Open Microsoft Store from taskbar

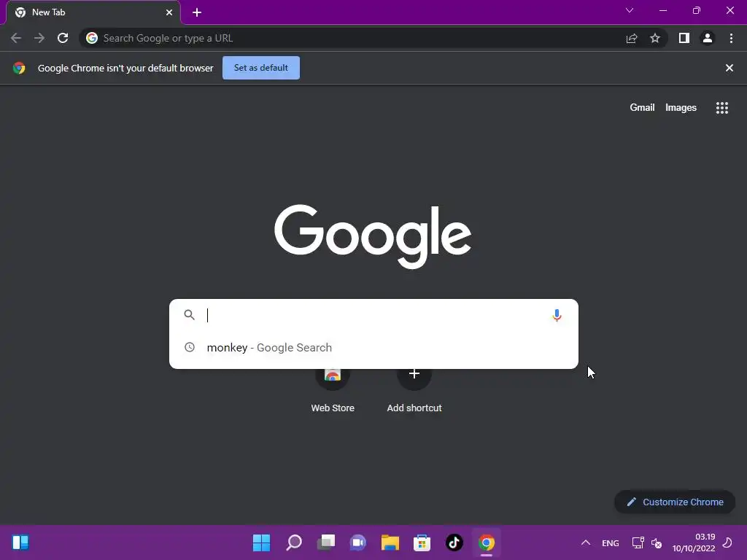coord(422,542)
